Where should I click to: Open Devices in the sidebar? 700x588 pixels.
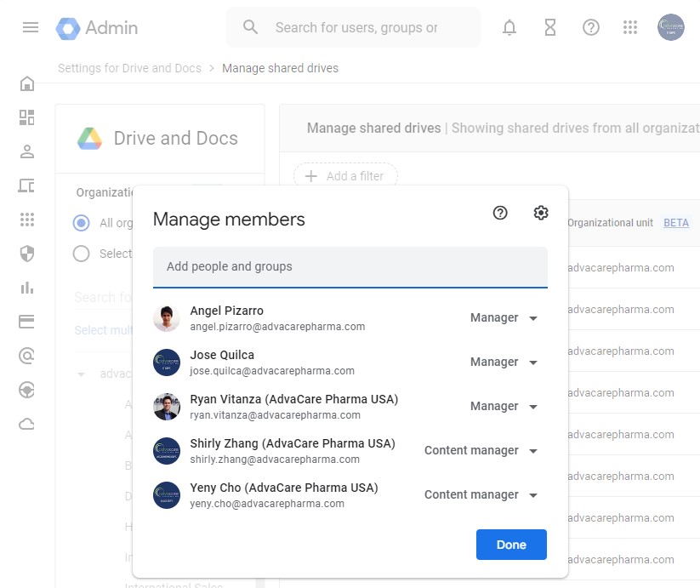tap(26, 186)
